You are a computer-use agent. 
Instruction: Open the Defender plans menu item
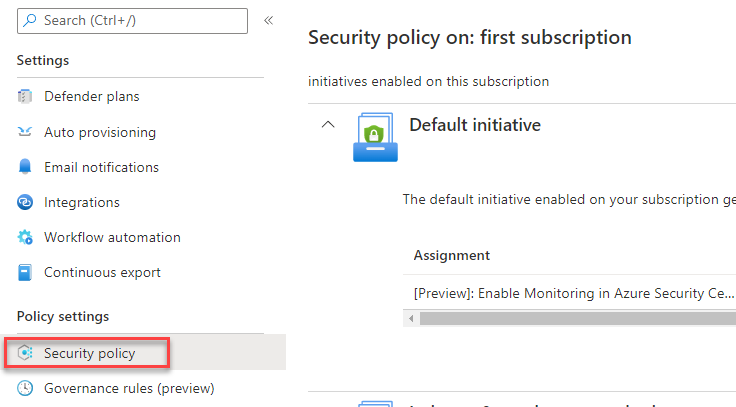coord(91,97)
